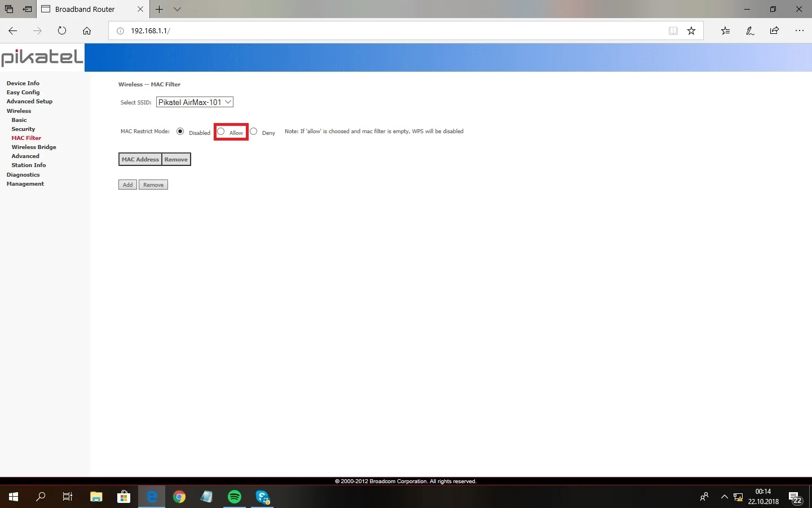This screenshot has height=508, width=812.
Task: Open Action Center notifications icon
Action: (795, 497)
